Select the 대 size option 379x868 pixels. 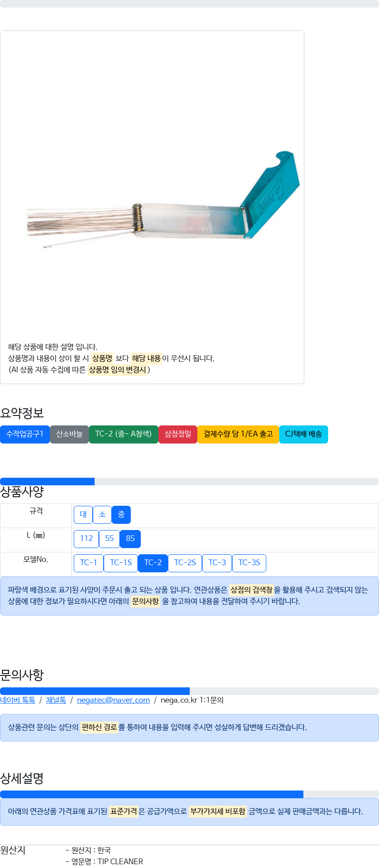click(x=83, y=515)
